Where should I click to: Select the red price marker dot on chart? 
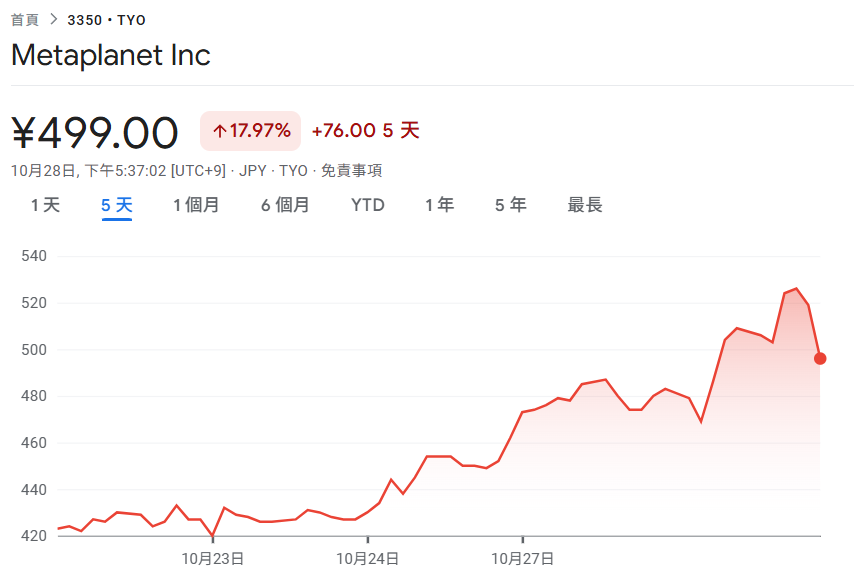[819, 358]
